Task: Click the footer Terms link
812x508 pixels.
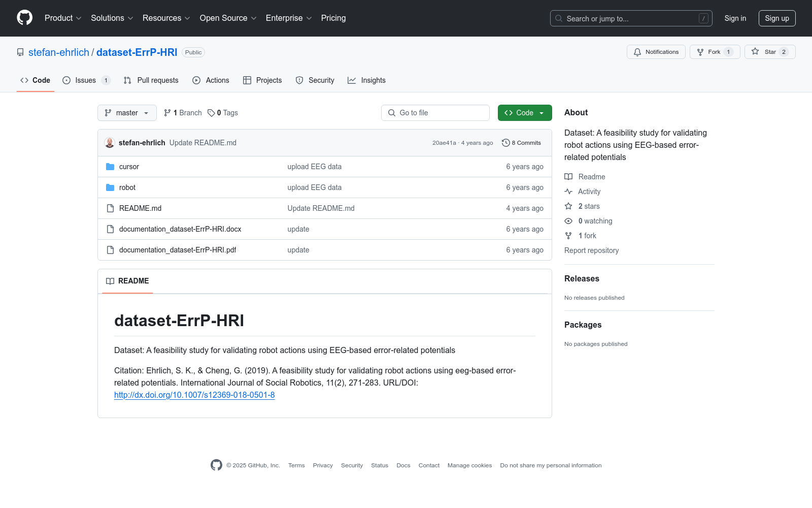Action: [296, 465]
